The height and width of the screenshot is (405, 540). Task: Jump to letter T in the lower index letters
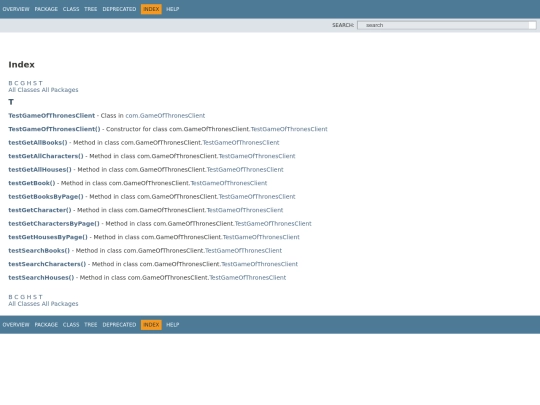point(41,297)
